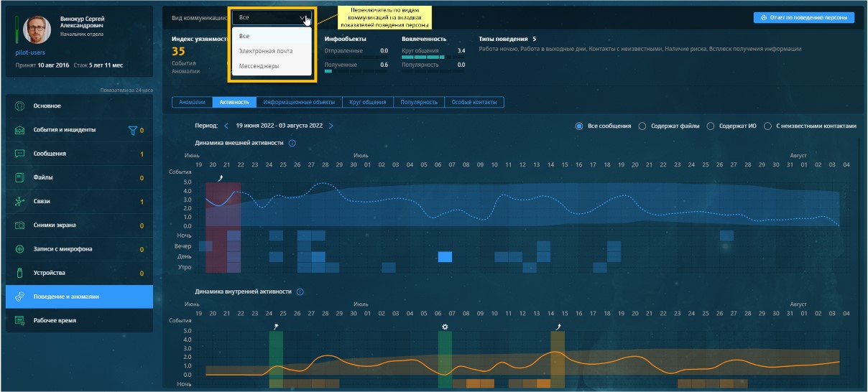Open the Устройства section
868x392 pixels.
point(79,273)
